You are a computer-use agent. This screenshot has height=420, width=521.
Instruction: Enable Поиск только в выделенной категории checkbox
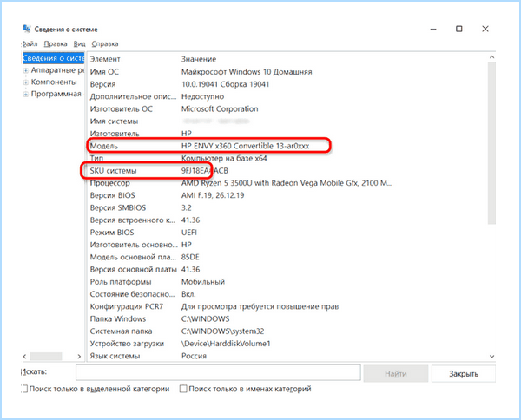[x=24, y=389]
